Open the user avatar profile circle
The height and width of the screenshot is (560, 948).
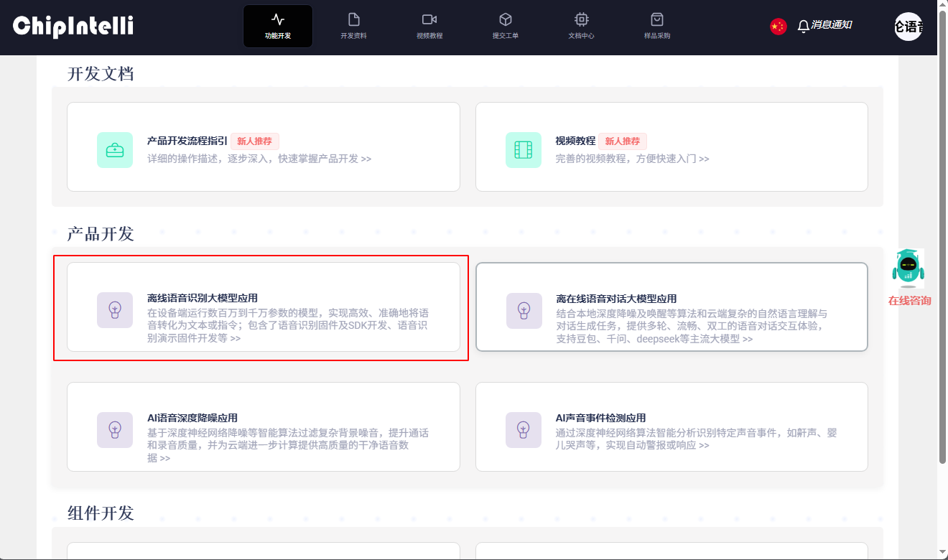[x=908, y=27]
